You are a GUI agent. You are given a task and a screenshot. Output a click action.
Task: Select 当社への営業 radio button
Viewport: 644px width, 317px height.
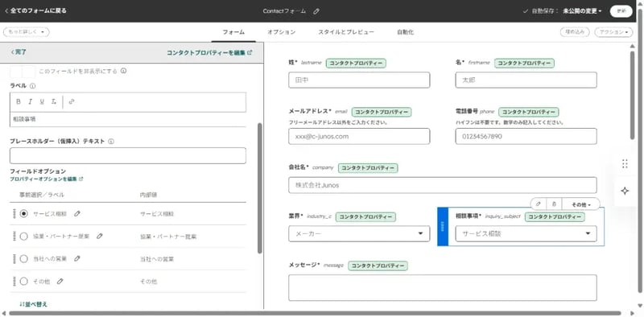[24, 259]
